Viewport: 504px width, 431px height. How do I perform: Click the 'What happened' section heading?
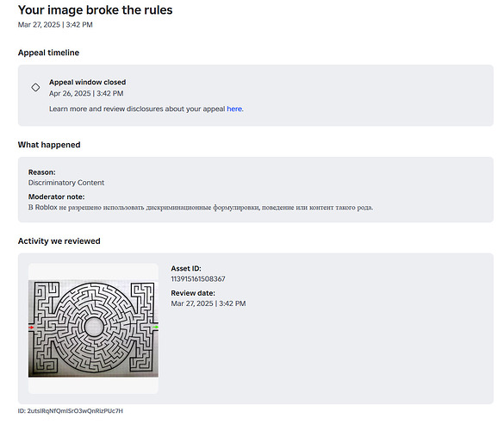coord(49,145)
